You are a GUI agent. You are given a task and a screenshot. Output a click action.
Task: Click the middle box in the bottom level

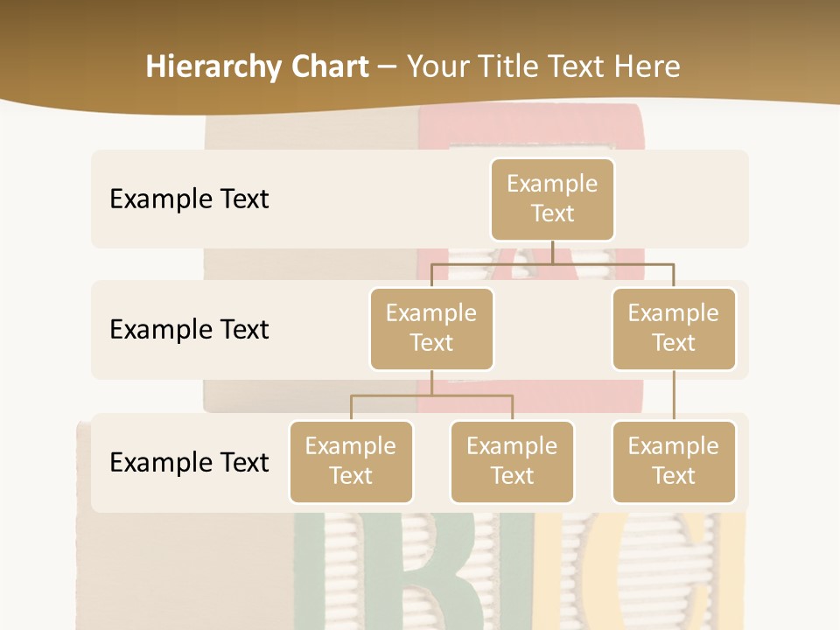512,462
